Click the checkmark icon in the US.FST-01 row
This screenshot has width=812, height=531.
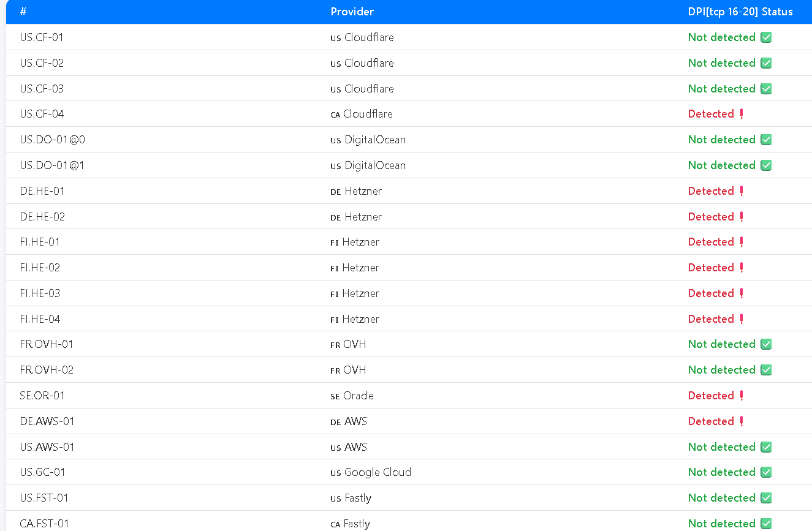[x=765, y=498]
